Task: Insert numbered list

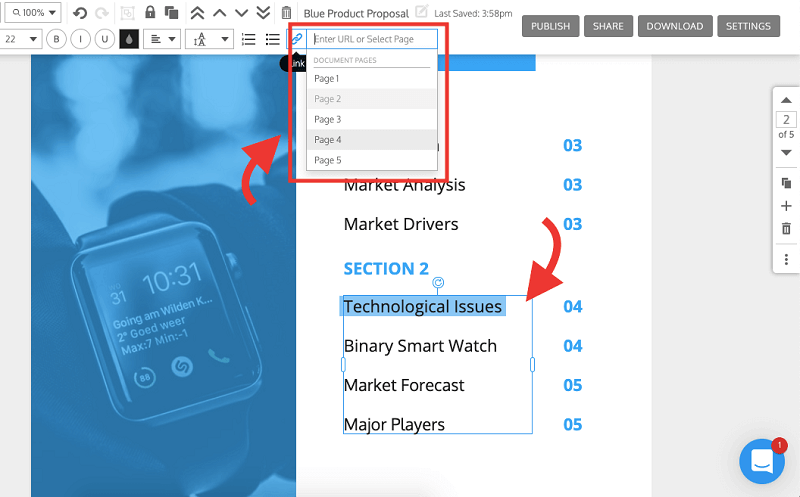Action: (x=248, y=39)
